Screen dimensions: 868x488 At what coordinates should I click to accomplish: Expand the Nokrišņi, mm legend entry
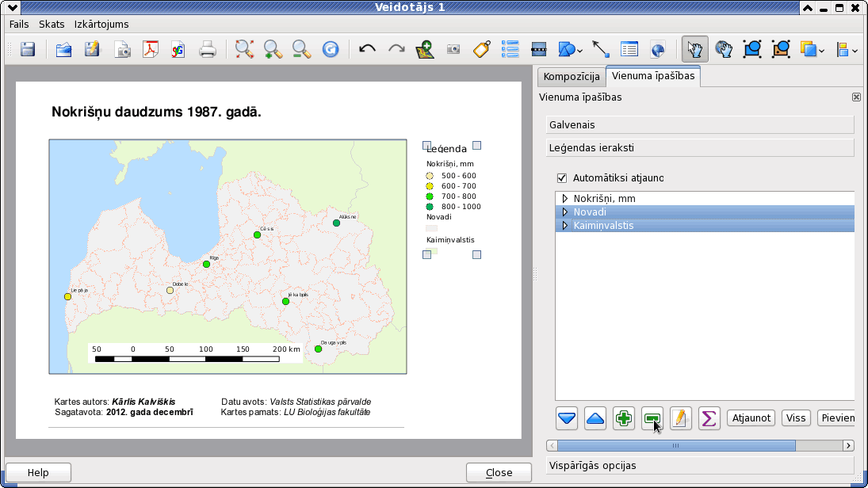tap(564, 199)
